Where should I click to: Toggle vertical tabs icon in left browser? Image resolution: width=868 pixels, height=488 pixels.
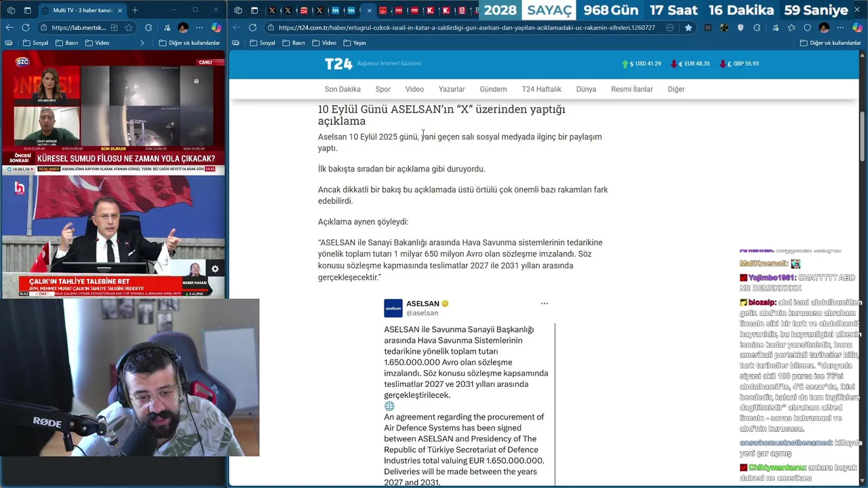28,10
